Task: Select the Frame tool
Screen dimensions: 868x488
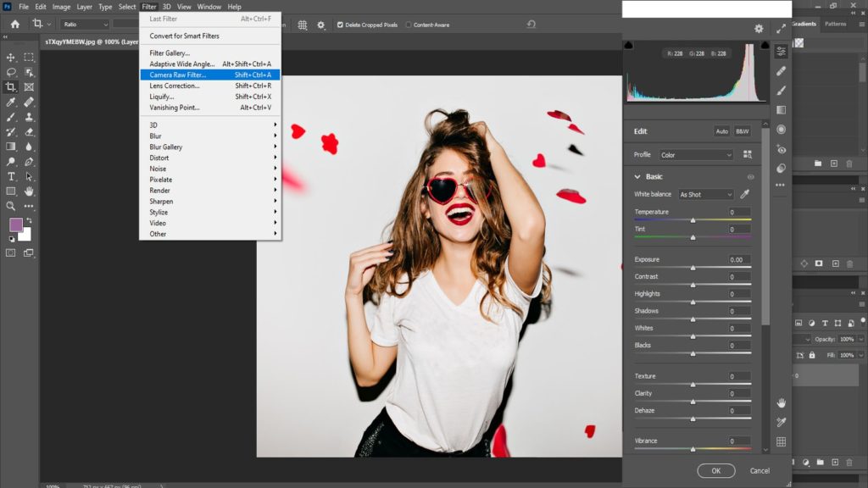Action: point(29,87)
